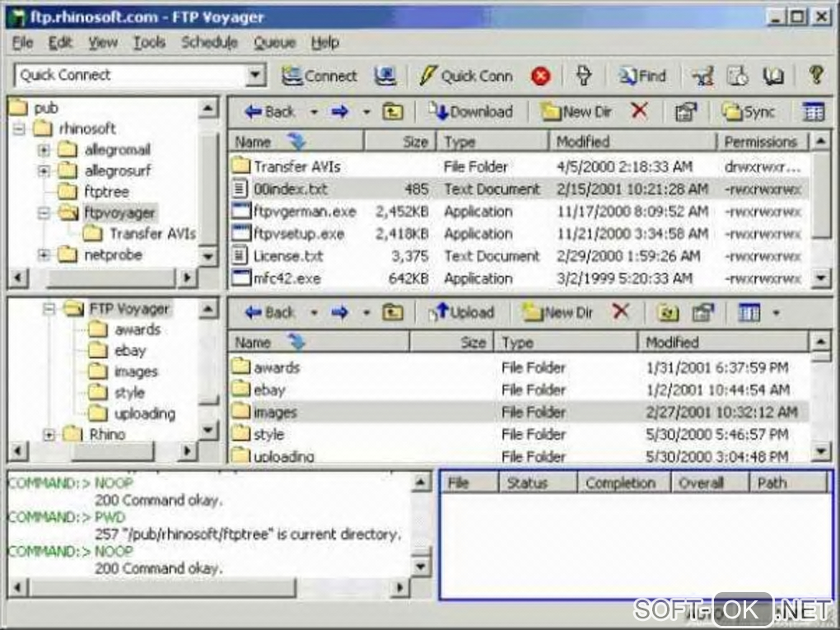This screenshot has height=630, width=840.
Task: Open the Help menu
Action: click(x=325, y=42)
